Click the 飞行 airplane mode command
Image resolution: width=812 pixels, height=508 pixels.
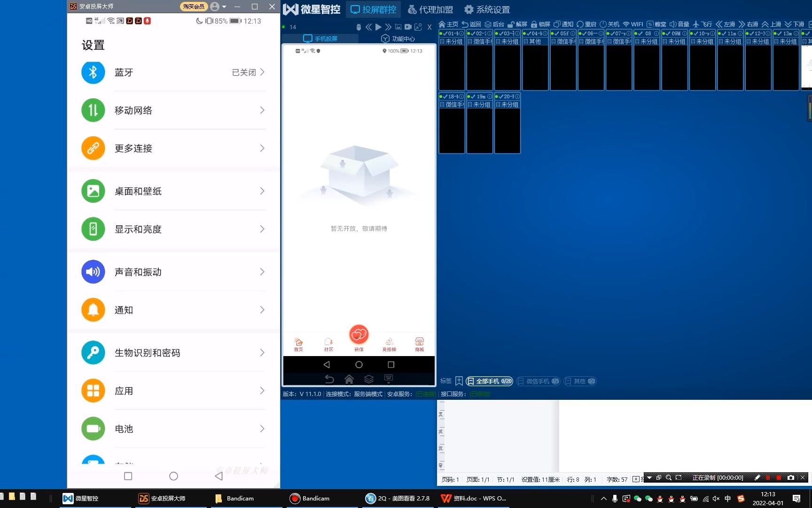pos(703,24)
